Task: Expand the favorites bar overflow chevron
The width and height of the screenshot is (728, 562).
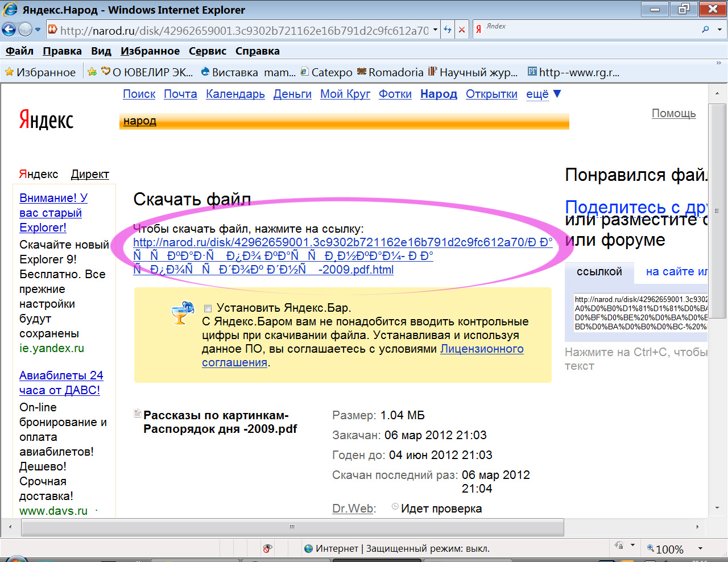Action: tap(718, 63)
